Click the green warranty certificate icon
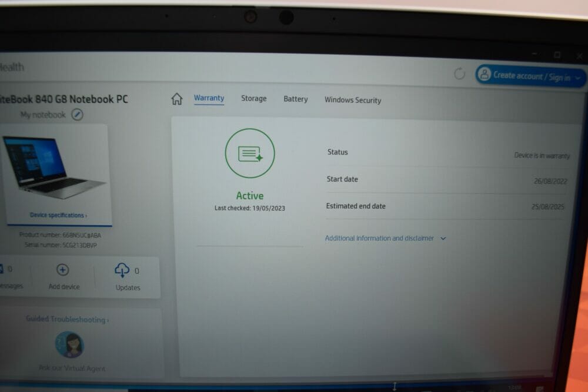This screenshot has width=588, height=392. (x=250, y=153)
